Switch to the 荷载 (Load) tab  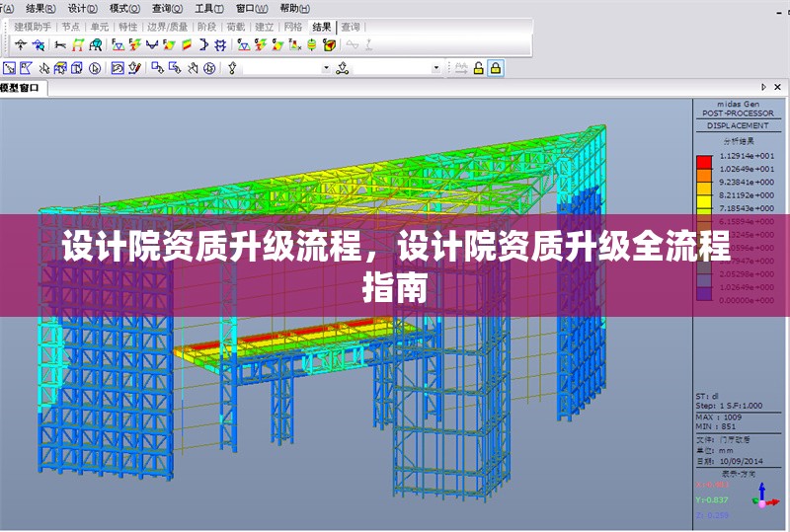coord(235,27)
